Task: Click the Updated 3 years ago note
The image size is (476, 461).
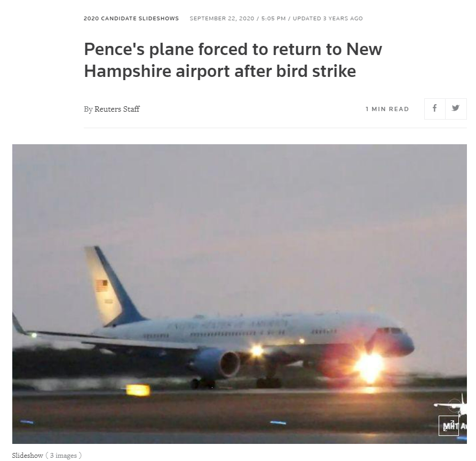Action: [328, 19]
